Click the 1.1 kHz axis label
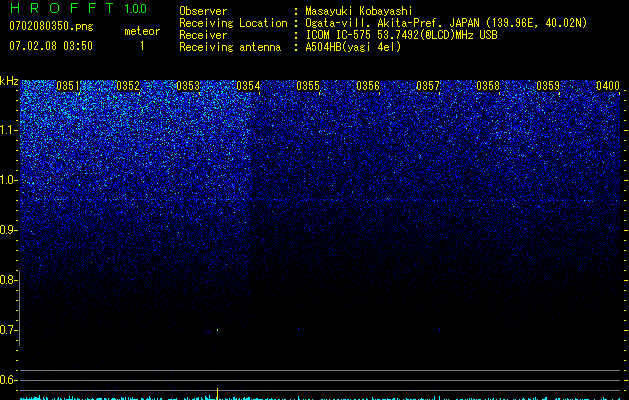This screenshot has width=629, height=400. point(8,130)
